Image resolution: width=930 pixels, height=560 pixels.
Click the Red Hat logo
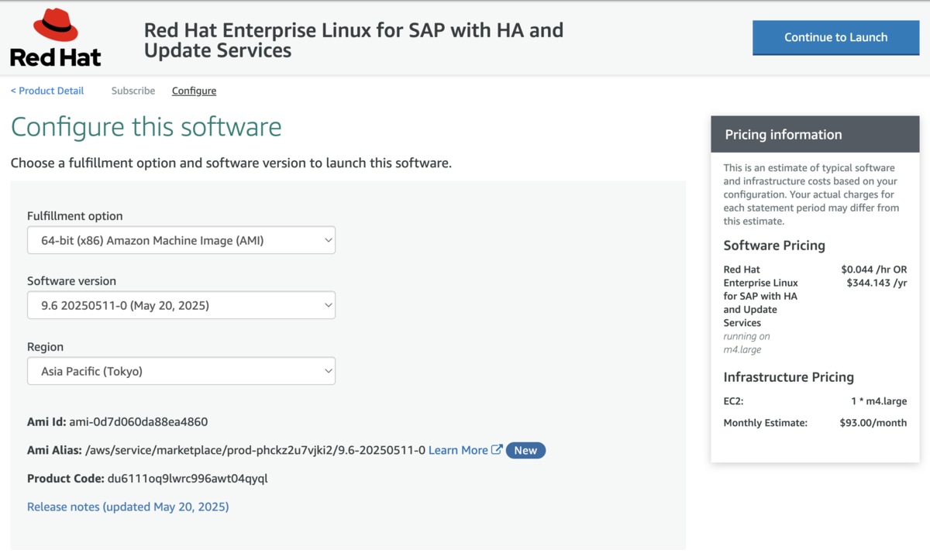click(56, 37)
